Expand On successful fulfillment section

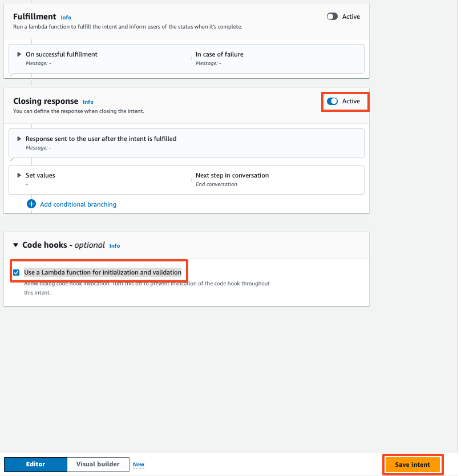[19, 54]
